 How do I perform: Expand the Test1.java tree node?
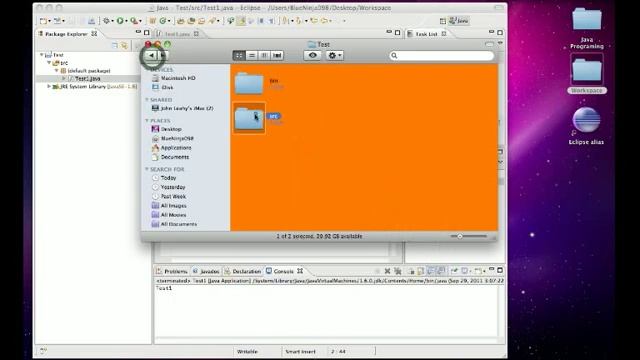click(64, 78)
